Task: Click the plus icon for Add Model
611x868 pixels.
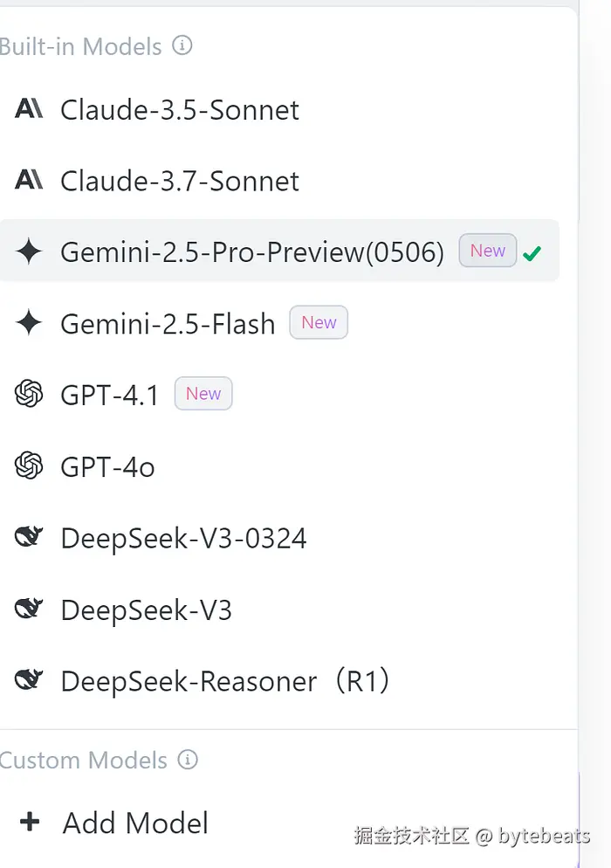Action: (30, 823)
